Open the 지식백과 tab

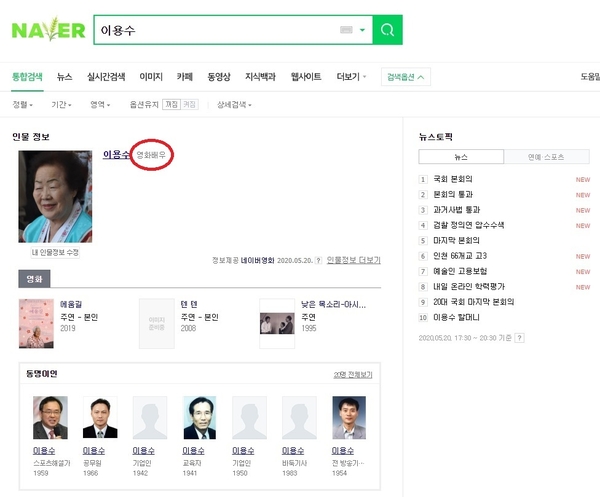pos(260,77)
